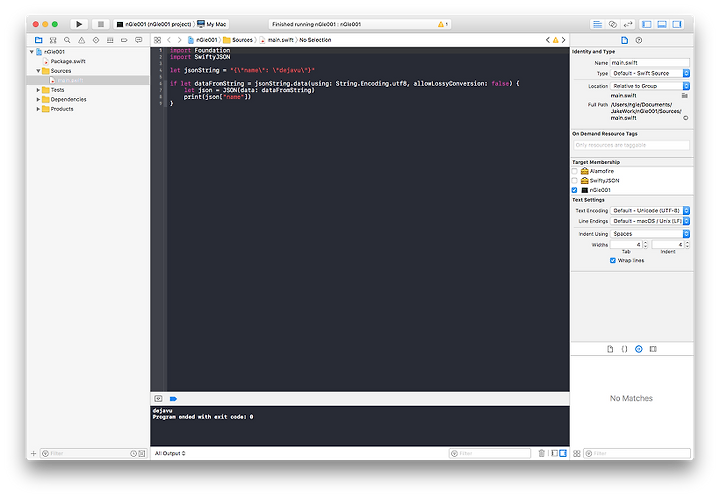Toggle breakpoints activation in the debug bar
Image resolution: width=720 pixels, height=498 pixels.
(x=173, y=399)
